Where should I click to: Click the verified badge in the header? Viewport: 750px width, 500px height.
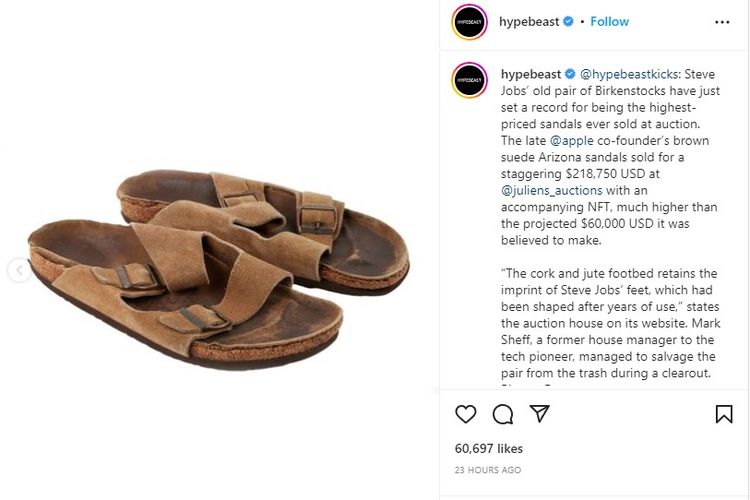click(x=568, y=22)
